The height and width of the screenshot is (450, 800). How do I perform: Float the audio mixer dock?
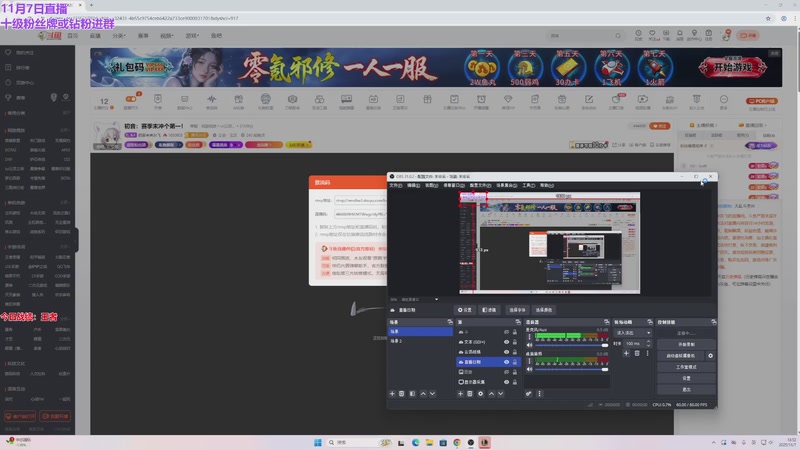click(607, 322)
